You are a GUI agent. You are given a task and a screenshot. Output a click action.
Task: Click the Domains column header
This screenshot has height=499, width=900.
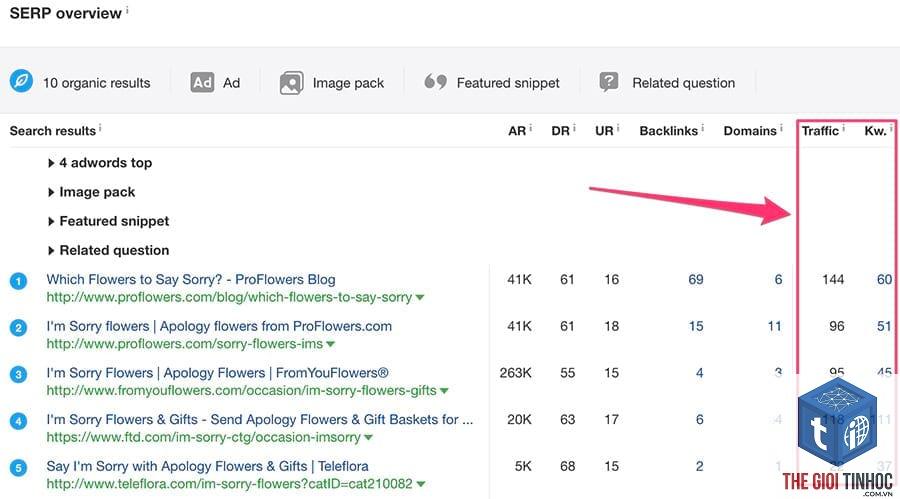click(x=750, y=131)
